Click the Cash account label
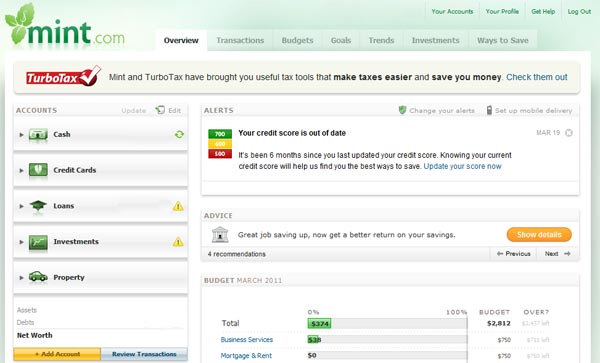Viewport: 600px width, 363px height. pyautogui.click(x=62, y=134)
